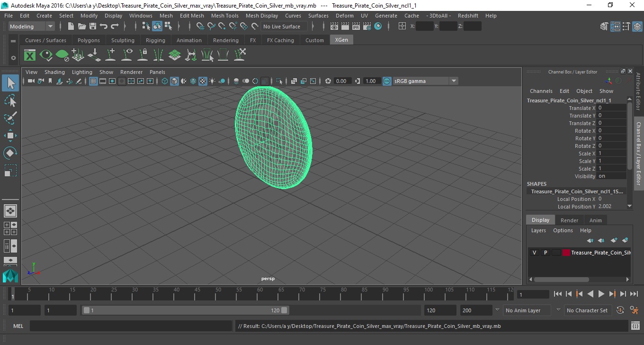Click the XGen preview eye shelf icon
The width and height of the screenshot is (644, 345).
[x=46, y=55]
